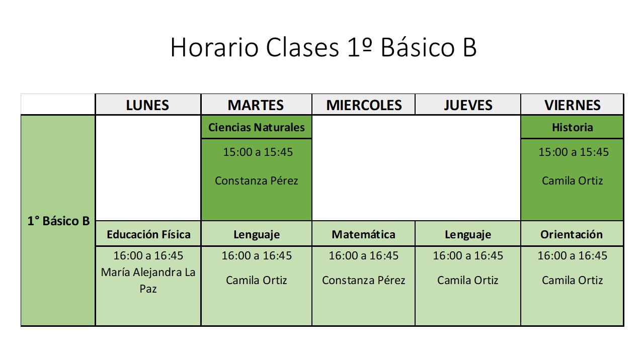Select the MARTES column header
The image size is (644, 362).
[x=256, y=105]
